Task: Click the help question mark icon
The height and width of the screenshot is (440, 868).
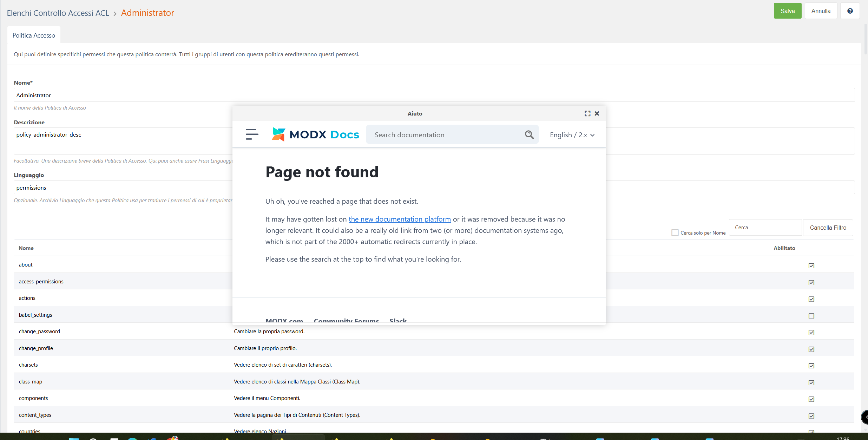Action: coord(850,11)
